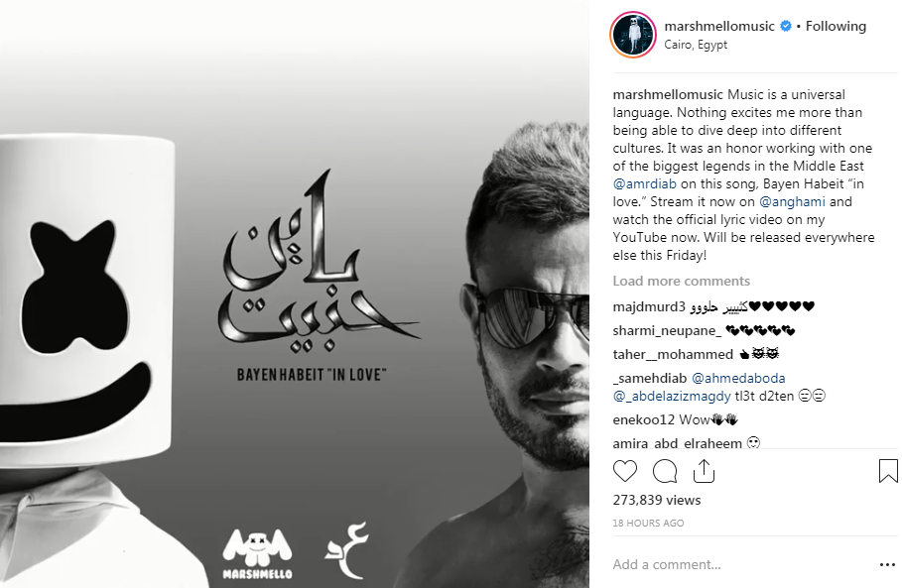This screenshot has width=902, height=588.
Task: Share the post via the share icon
Action: (x=704, y=471)
